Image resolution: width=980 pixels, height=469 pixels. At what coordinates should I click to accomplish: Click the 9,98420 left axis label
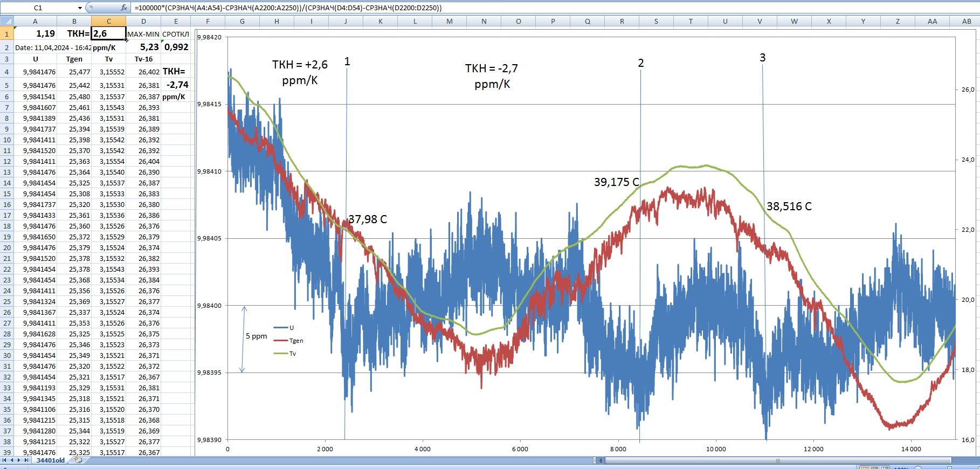coord(209,37)
